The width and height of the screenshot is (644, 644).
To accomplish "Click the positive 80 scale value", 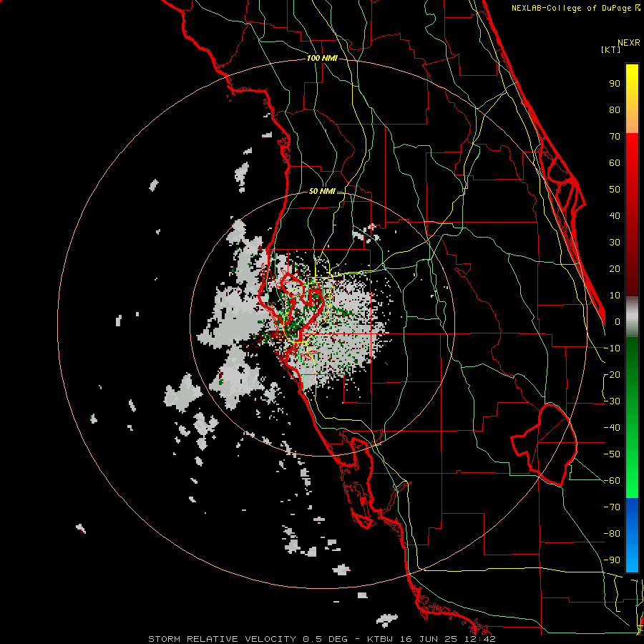I will click(615, 110).
